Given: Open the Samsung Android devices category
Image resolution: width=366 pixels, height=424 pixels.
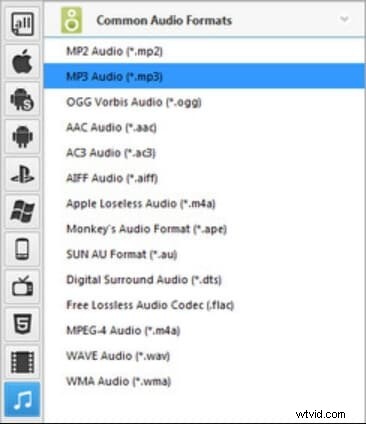Looking at the screenshot, I should click(x=22, y=99).
